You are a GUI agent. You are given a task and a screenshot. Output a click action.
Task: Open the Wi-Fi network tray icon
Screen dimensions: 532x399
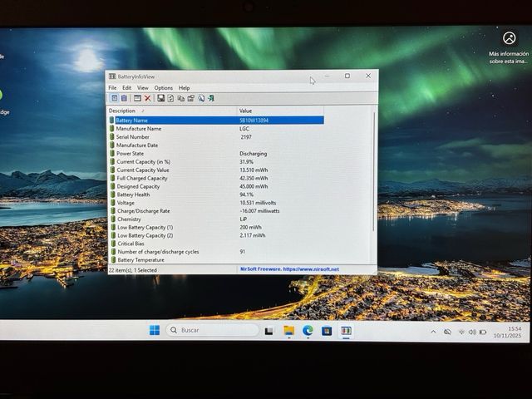pyautogui.click(x=461, y=332)
